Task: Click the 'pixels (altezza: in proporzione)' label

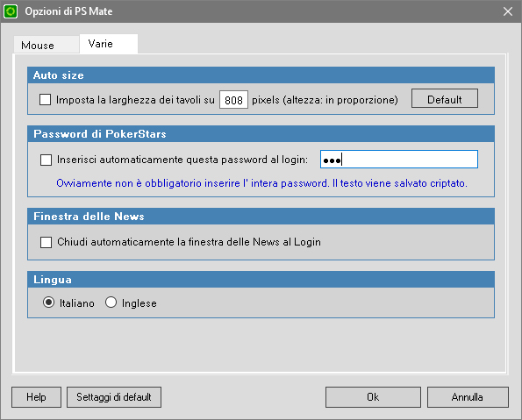Action: point(325,100)
